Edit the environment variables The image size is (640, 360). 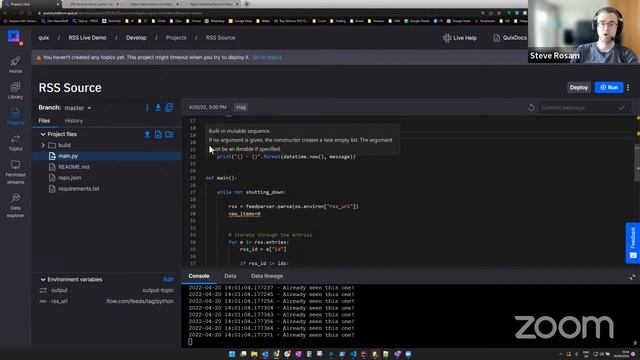[168, 280]
